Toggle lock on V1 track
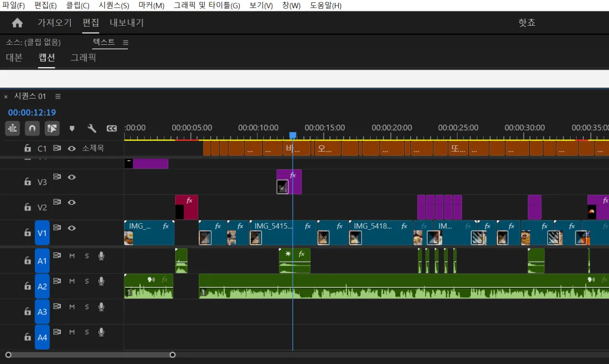This screenshot has height=364, width=609. 28,233
